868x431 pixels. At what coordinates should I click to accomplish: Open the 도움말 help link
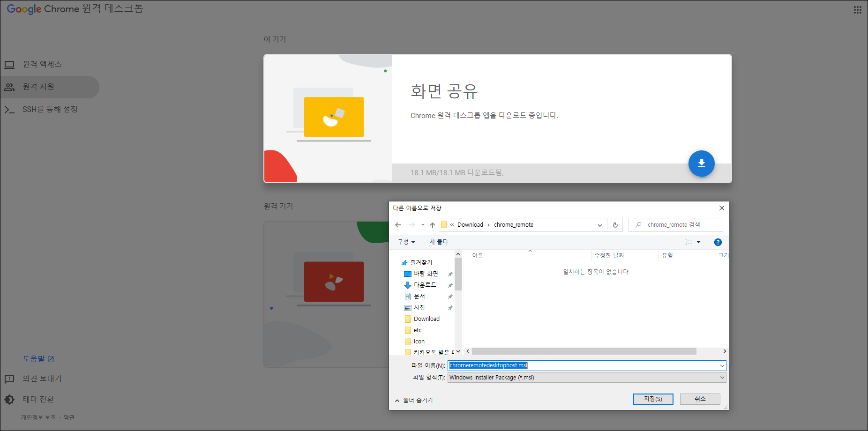pyautogui.click(x=38, y=359)
